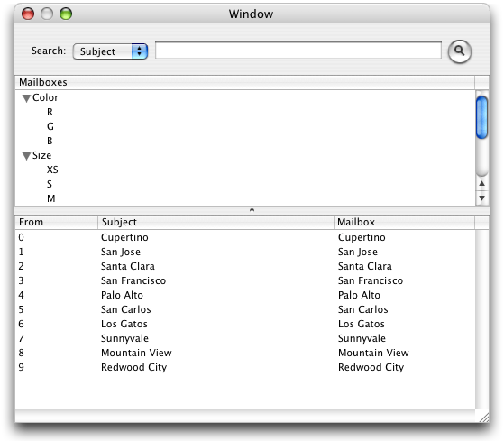Collapse the Color group disclosure triangle
Viewport: 504px width, 441px height.
click(26, 98)
